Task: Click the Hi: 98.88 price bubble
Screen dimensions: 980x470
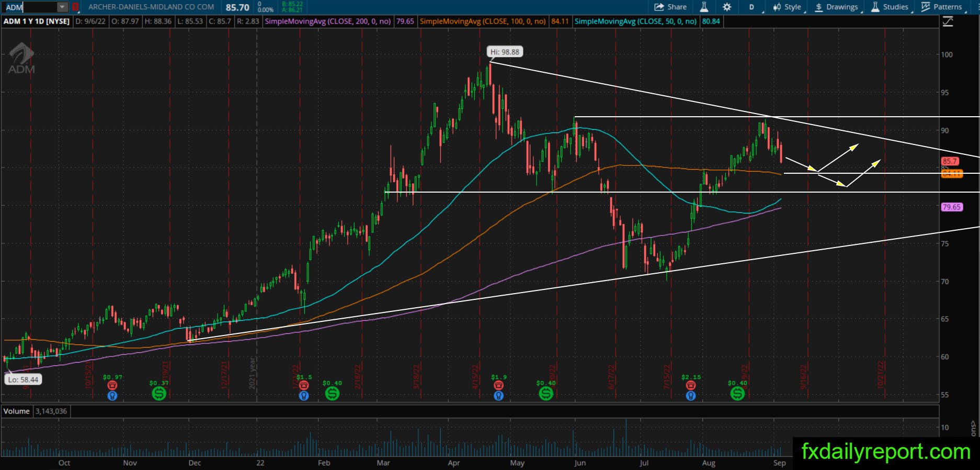Action: point(505,52)
